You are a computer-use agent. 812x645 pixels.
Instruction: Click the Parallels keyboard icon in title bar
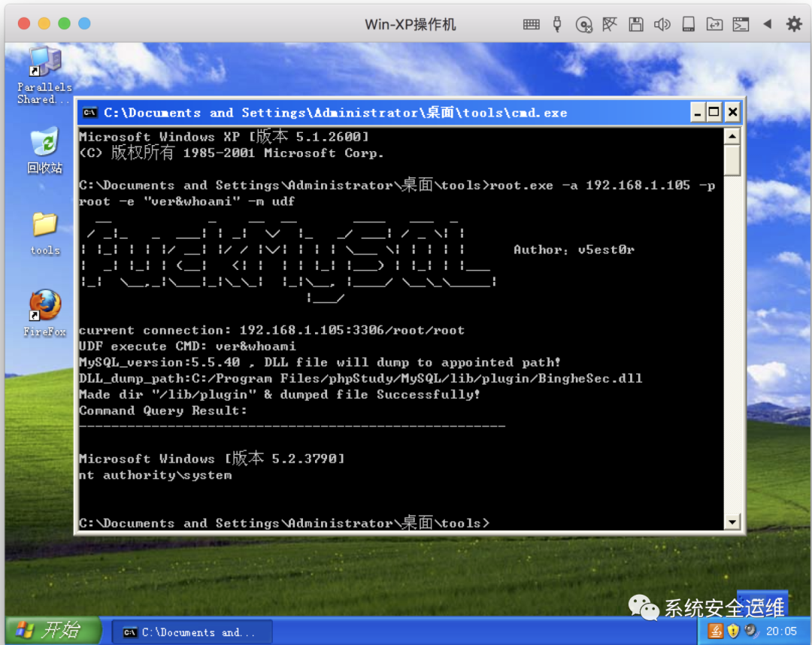[532, 24]
